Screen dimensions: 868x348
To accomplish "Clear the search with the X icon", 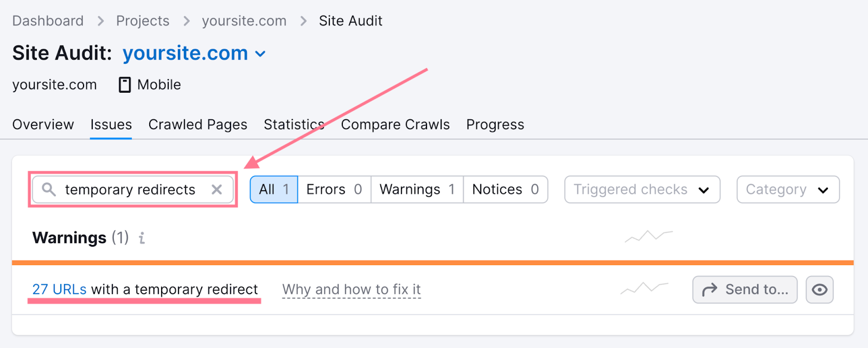I will [x=217, y=189].
